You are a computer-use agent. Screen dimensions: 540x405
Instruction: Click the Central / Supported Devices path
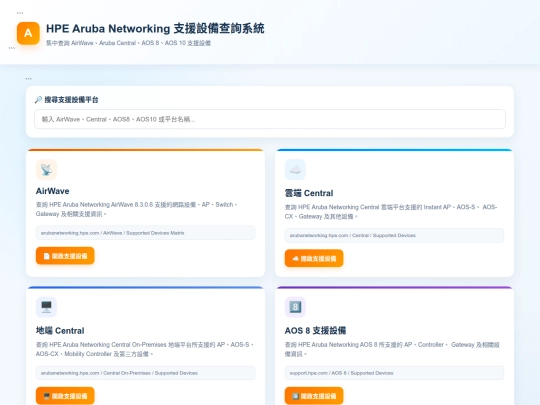tap(394, 236)
